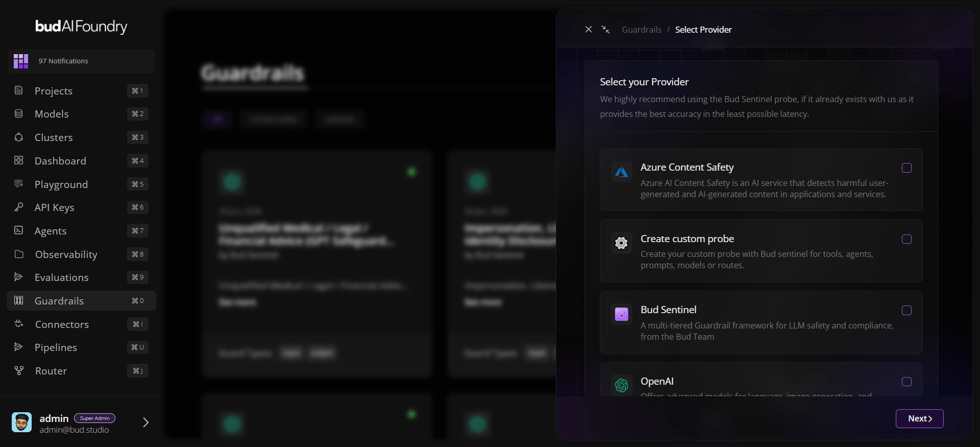This screenshot has height=447, width=980.
Task: Click the Playground chat icon
Action: tap(19, 184)
